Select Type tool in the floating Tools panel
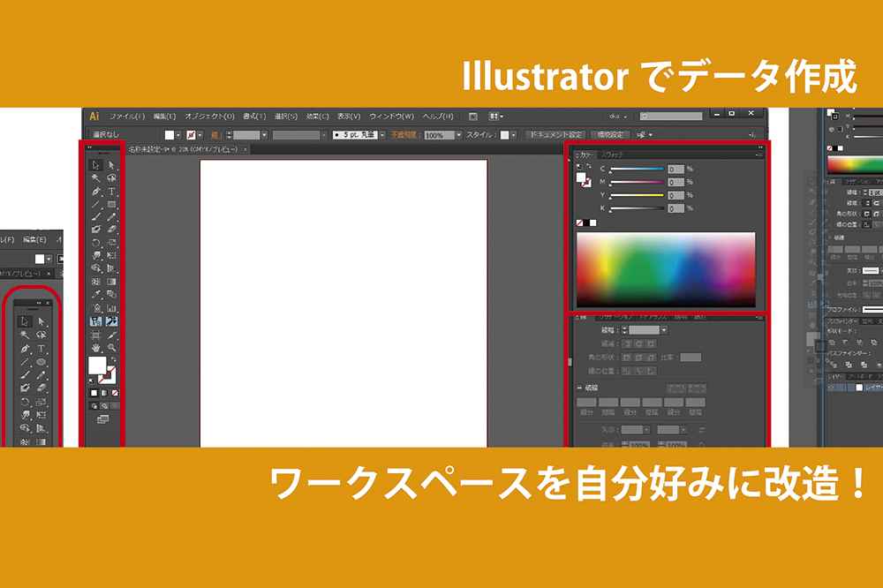Screen dimensions: 883x588 click(x=42, y=349)
